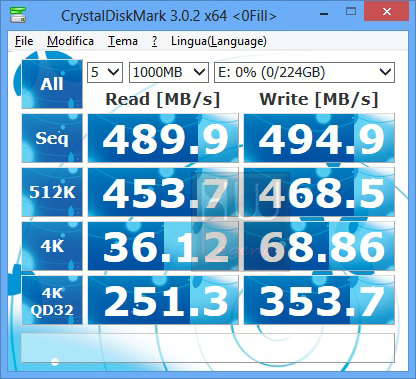
Task: Open the File menu
Action: [24, 41]
